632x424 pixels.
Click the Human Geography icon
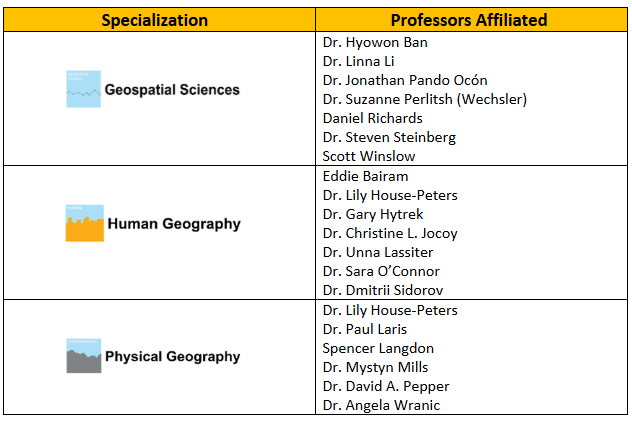coord(85,223)
